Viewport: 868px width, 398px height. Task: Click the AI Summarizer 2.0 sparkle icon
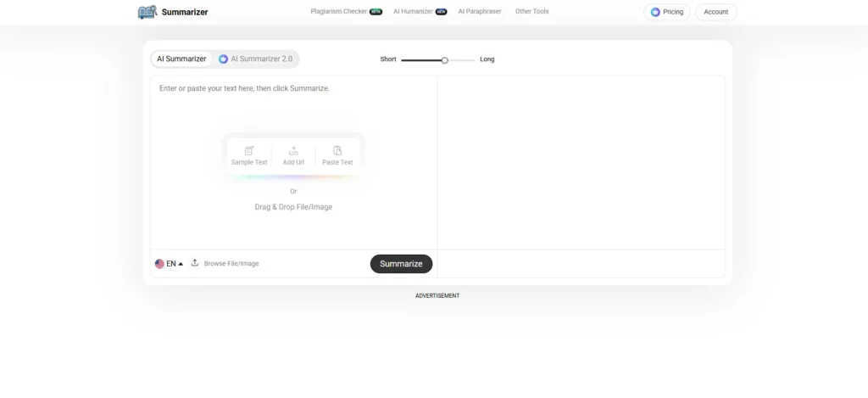[224, 59]
